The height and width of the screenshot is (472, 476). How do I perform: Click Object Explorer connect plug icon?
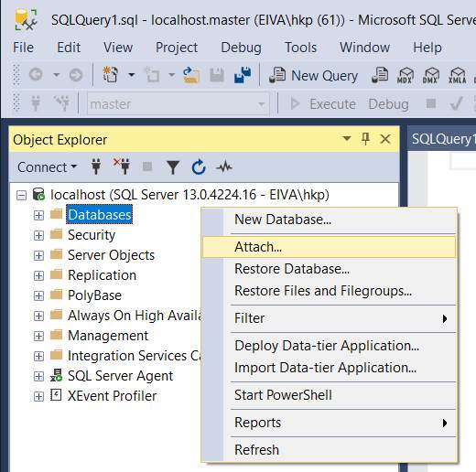(x=96, y=166)
